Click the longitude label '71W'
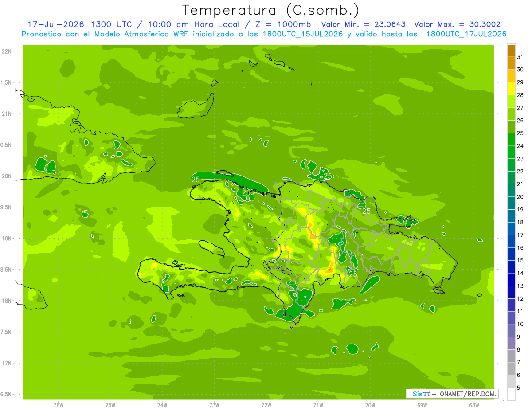 318,405
